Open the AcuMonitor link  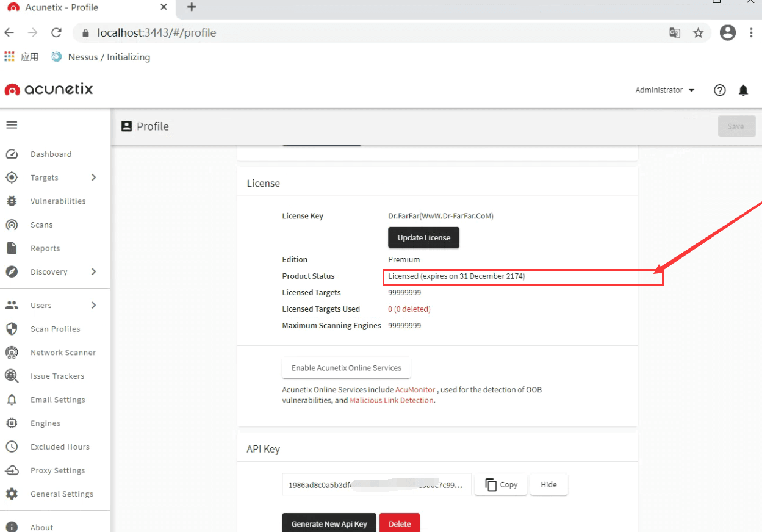point(415,390)
